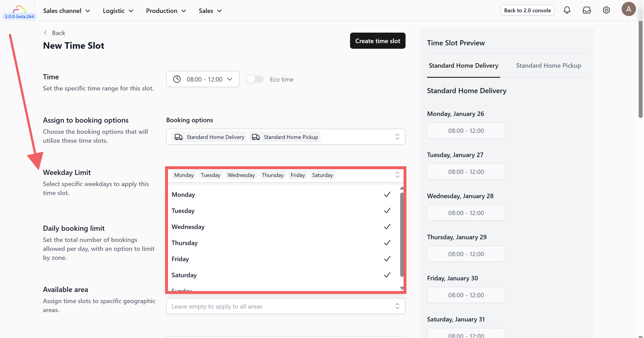The height and width of the screenshot is (338, 644).
Task: Click Create time slot button
Action: point(378,41)
